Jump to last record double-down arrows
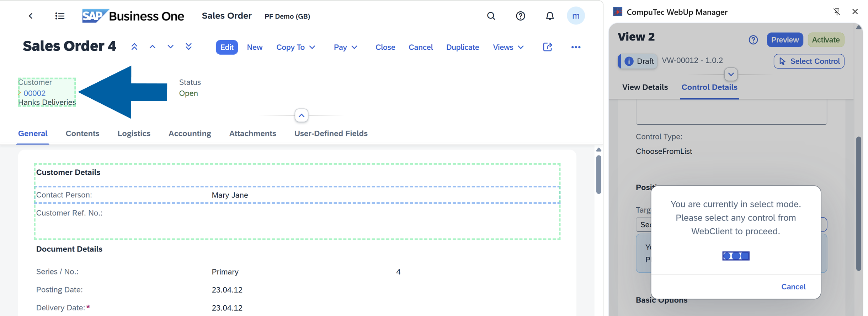The height and width of the screenshot is (316, 868). (188, 47)
